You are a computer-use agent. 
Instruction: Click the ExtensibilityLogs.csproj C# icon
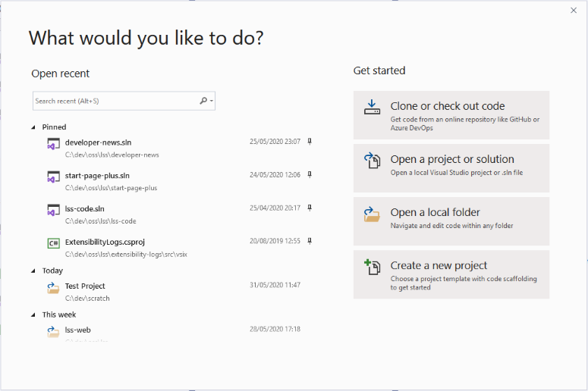coord(53,243)
